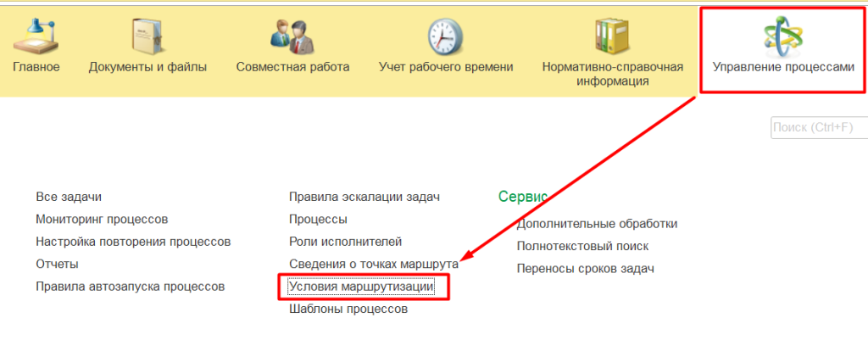Open Настройка повторения процессов
The height and width of the screenshot is (357, 868).
click(133, 242)
